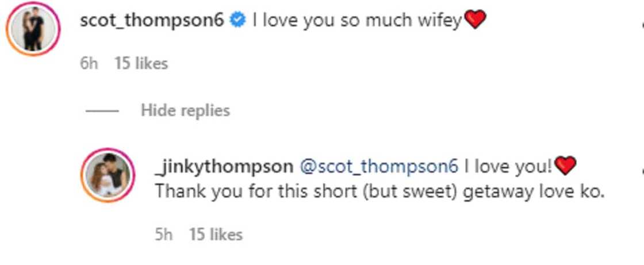Open _jinkythompson's profile picture

108,175
